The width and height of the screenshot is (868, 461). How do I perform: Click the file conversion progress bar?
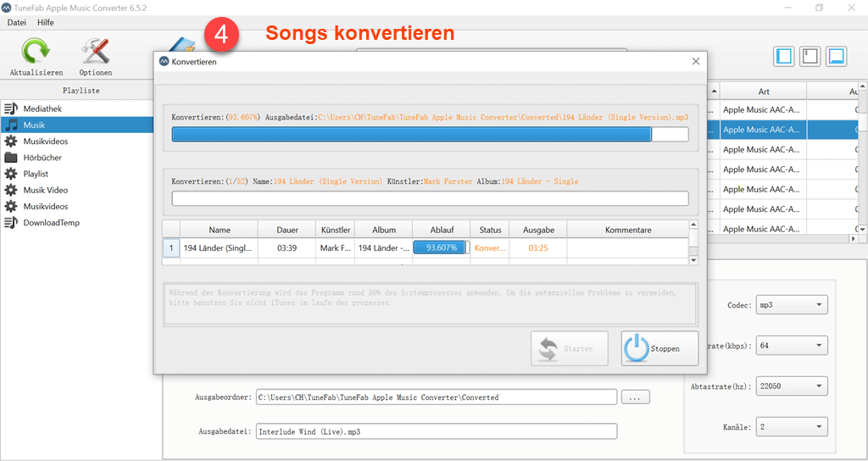(x=430, y=135)
